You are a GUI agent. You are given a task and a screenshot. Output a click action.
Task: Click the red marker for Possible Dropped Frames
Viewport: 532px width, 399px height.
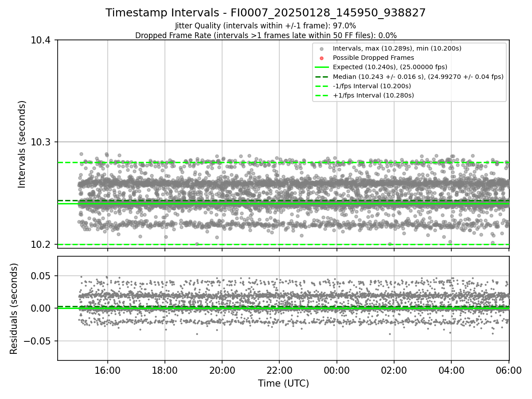pyautogui.click(x=322, y=58)
